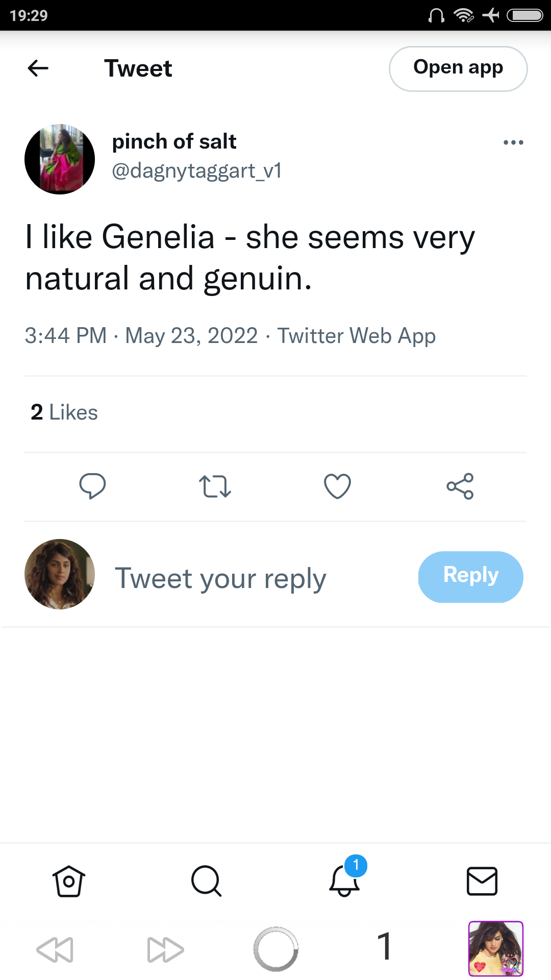551x980 pixels.
Task: Open the @dagnytaggart_v1 handle link
Action: (x=196, y=171)
